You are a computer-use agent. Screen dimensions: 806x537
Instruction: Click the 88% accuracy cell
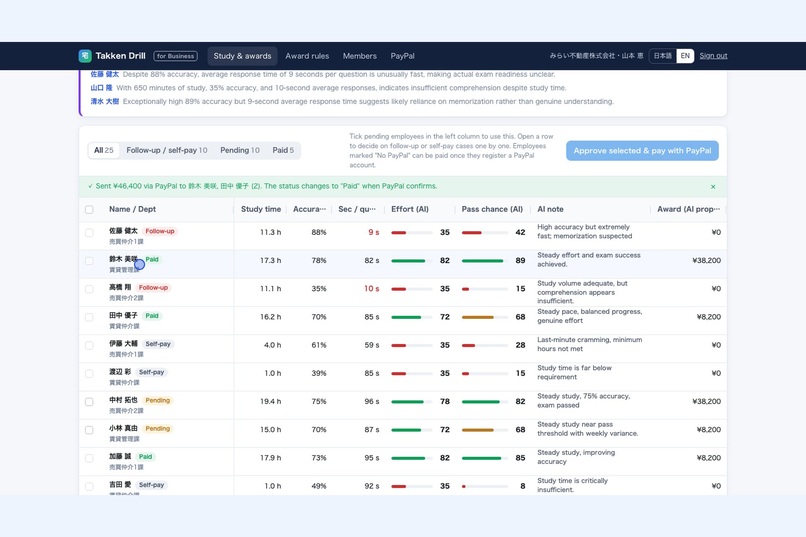(319, 232)
